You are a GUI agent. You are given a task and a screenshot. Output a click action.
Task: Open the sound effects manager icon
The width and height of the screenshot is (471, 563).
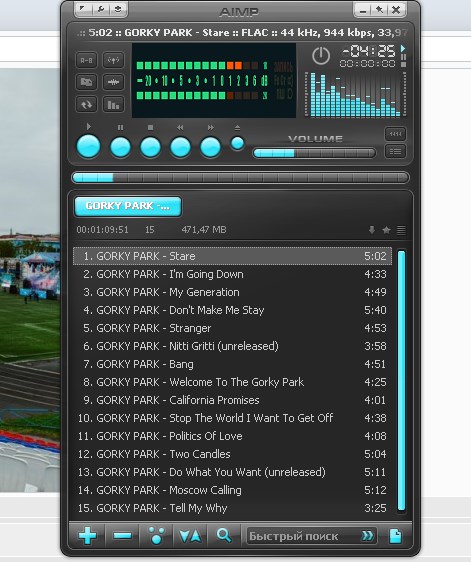113,82
